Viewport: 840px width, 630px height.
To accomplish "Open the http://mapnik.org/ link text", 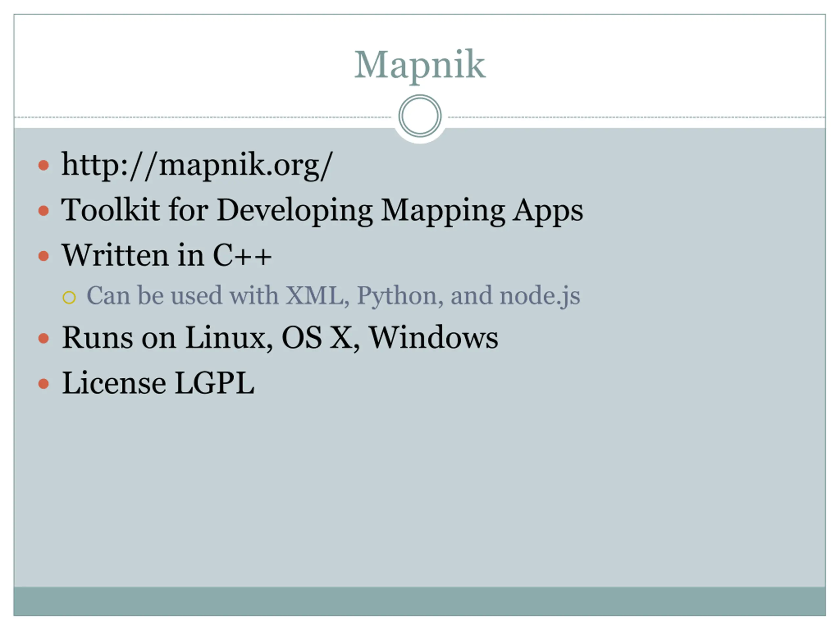I will click(197, 166).
